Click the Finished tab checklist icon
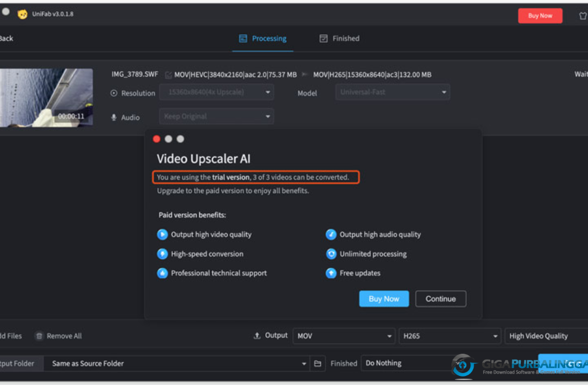Viewport: 588px width, 385px height. tap(323, 38)
